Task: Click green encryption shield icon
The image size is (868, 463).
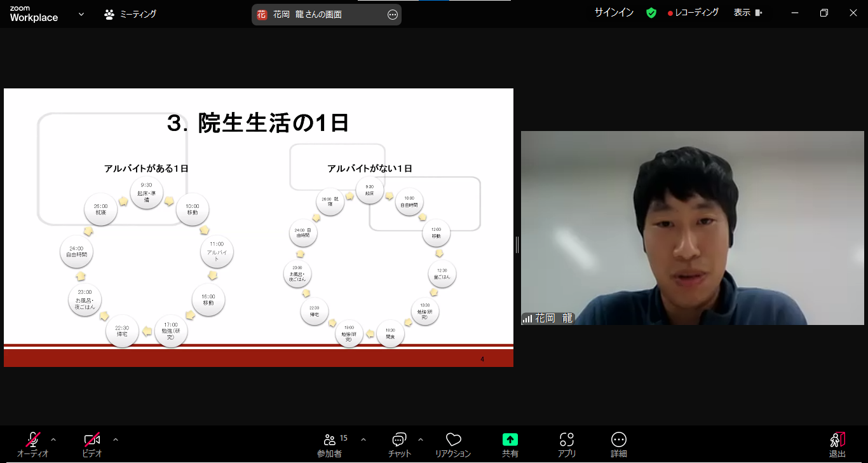Action: (651, 13)
